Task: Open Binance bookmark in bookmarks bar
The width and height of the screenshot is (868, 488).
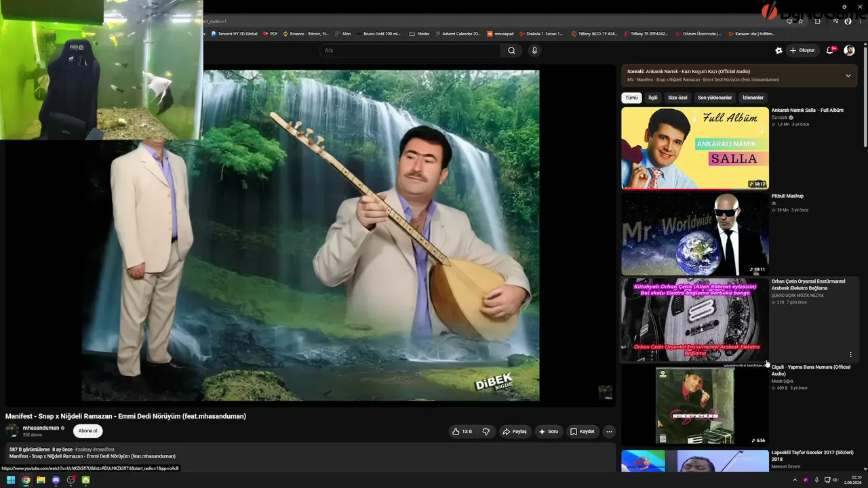Action: [306, 33]
